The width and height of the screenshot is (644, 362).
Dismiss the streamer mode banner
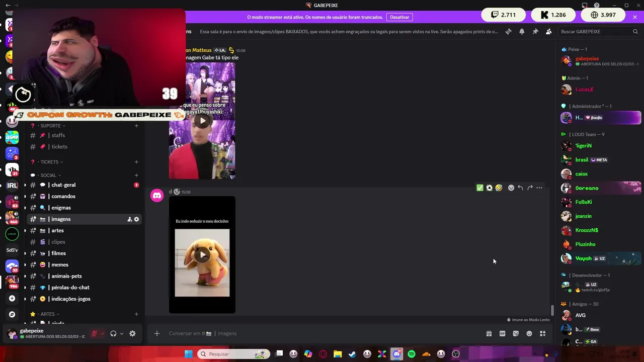(635, 17)
